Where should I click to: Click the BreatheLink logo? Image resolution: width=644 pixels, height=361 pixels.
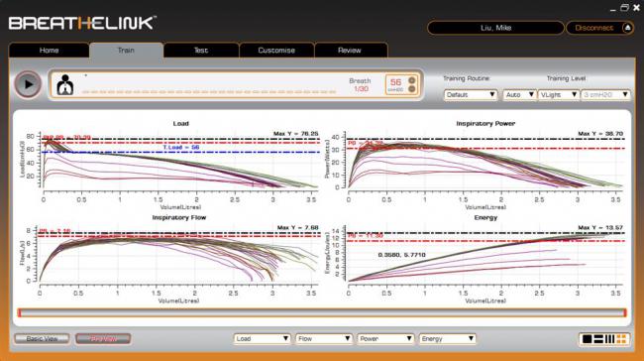coord(82,23)
